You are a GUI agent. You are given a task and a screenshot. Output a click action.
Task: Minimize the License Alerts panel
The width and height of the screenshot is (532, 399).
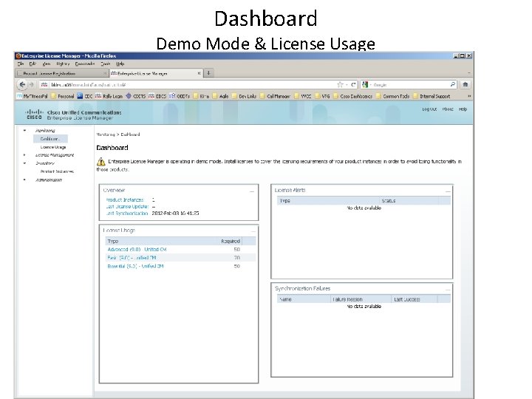tap(448, 191)
